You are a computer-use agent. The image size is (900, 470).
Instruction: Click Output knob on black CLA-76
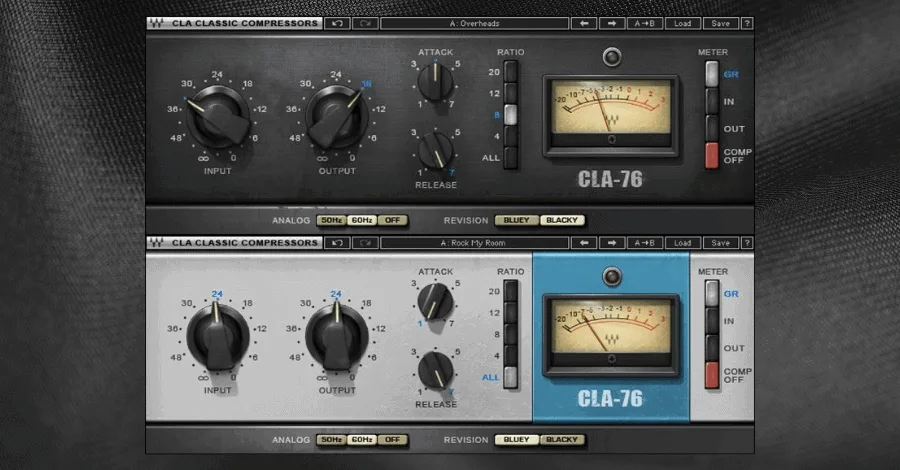337,117
